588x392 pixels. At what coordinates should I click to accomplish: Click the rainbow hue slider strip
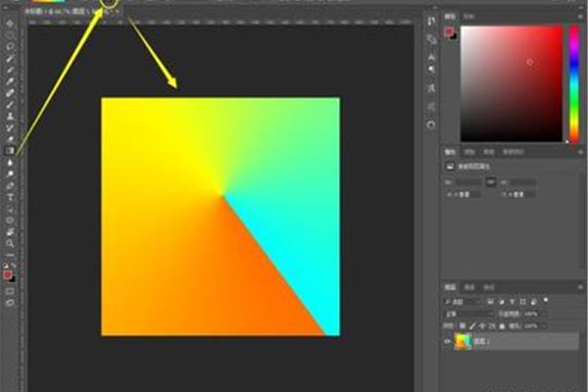[x=574, y=83]
